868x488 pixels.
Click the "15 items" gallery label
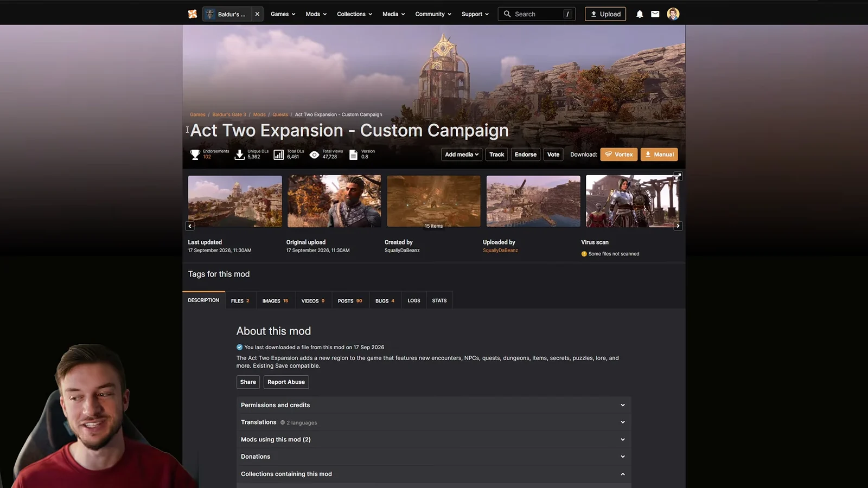point(433,226)
